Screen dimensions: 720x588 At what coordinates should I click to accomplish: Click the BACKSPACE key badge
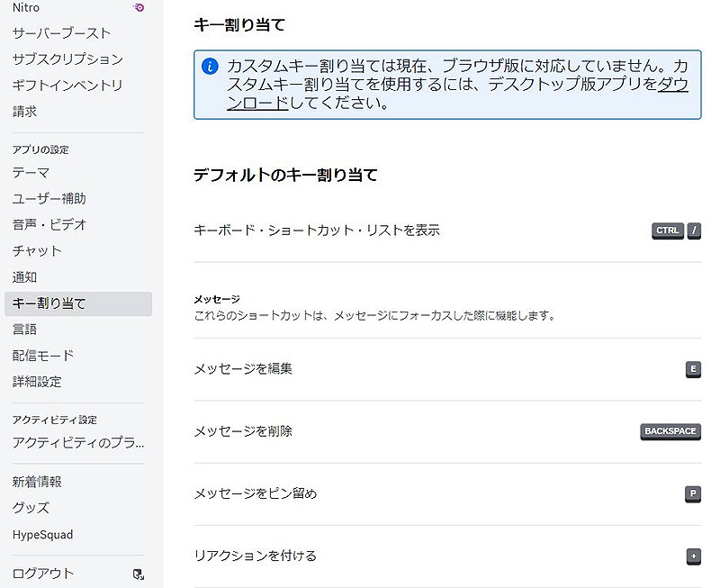click(x=670, y=431)
